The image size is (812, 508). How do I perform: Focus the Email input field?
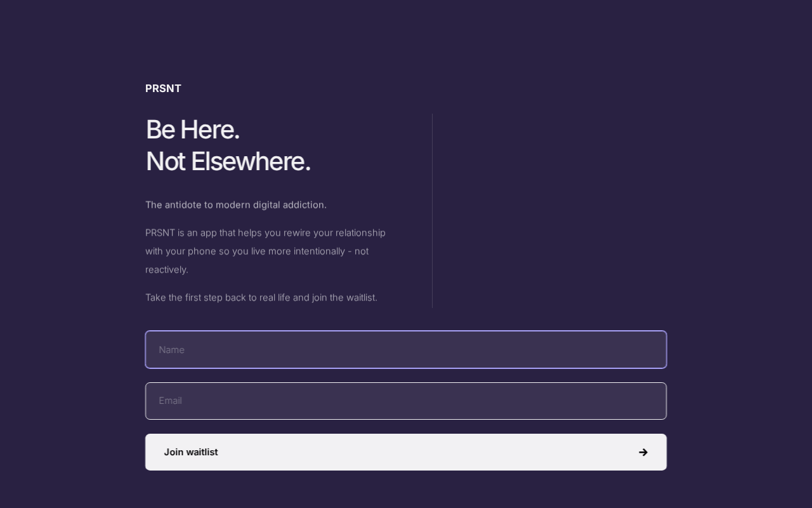(x=406, y=401)
